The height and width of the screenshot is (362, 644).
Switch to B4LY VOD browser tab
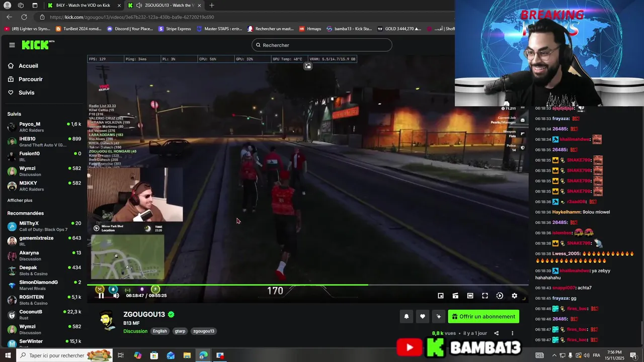83,5
